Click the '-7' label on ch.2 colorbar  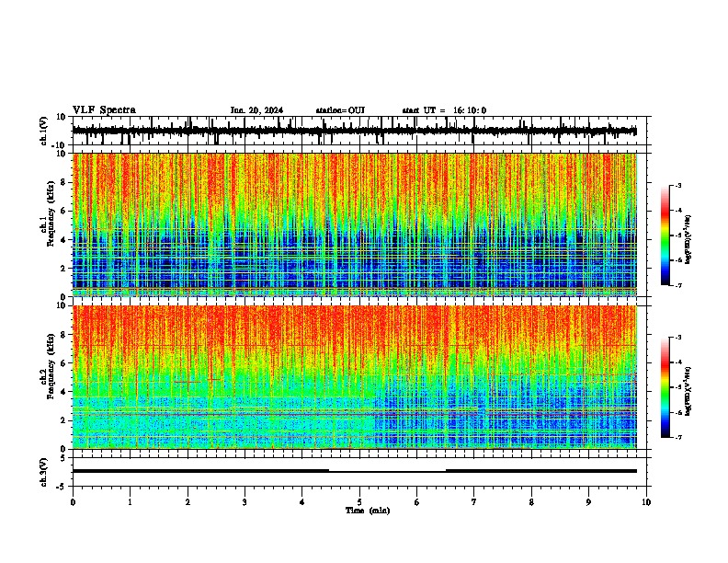677,437
